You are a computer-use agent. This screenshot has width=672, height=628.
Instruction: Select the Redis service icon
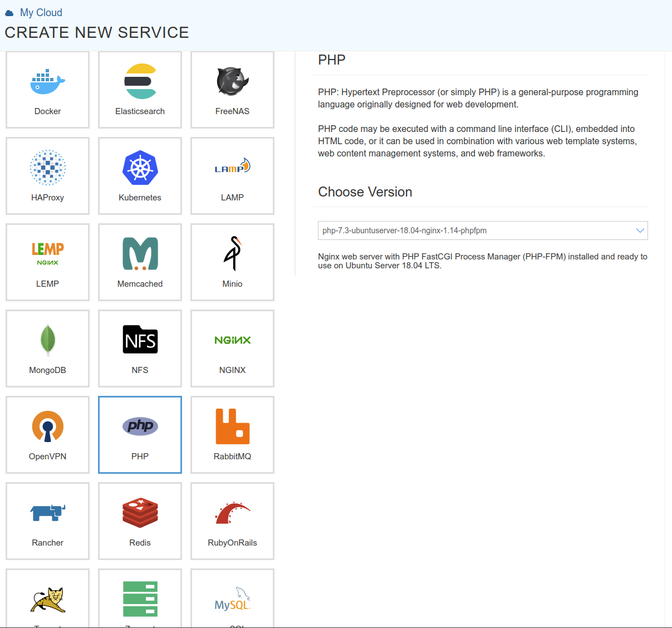[x=140, y=512]
